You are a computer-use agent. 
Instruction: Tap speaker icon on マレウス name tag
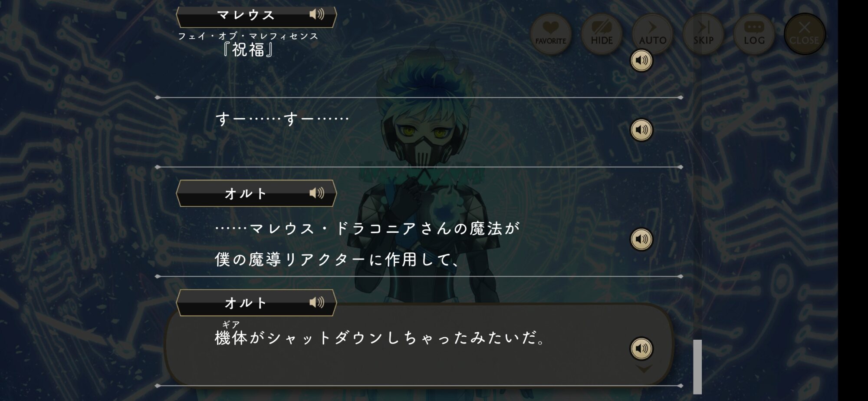click(316, 14)
